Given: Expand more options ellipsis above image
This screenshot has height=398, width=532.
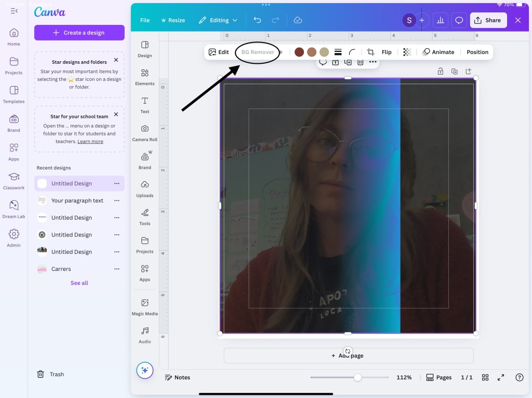Looking at the screenshot, I should point(373,62).
